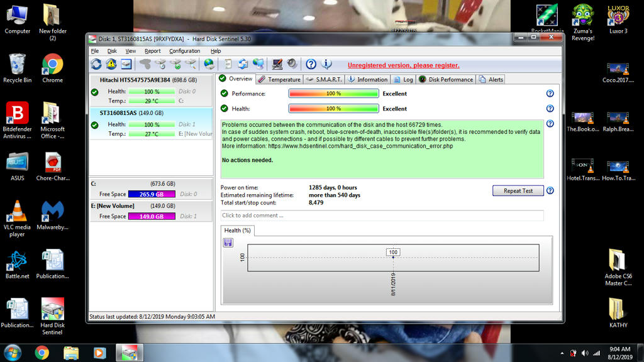Click the help icon beside Performance row
The height and width of the screenshot is (362, 644).
[x=550, y=94]
